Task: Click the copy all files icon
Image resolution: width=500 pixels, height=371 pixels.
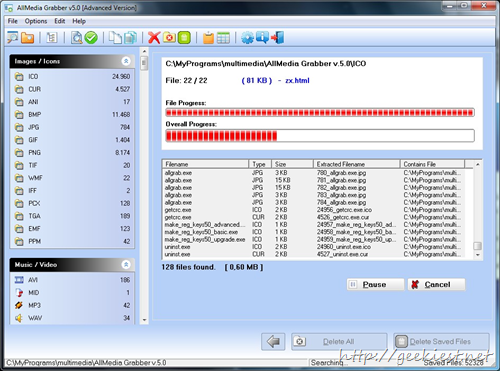Action: [x=130, y=38]
